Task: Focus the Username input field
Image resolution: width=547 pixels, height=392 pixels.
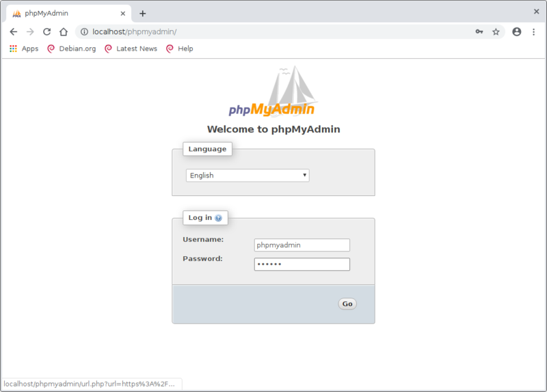Action: coord(302,245)
